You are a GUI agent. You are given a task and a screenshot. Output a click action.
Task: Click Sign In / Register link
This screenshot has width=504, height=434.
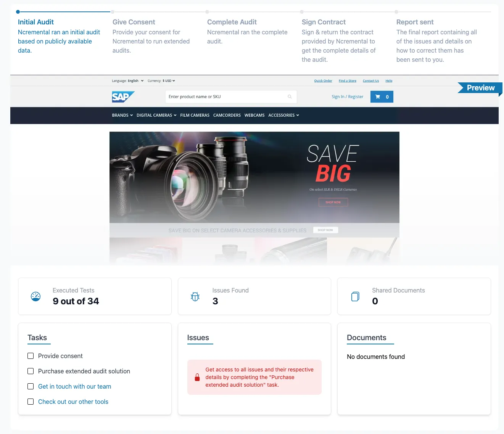click(347, 97)
